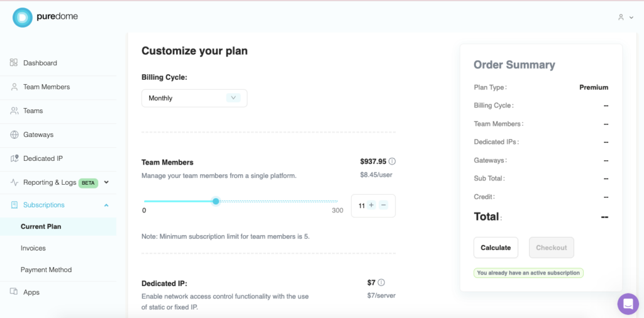Open the user account menu
This screenshot has height=318, width=644.
[625, 18]
